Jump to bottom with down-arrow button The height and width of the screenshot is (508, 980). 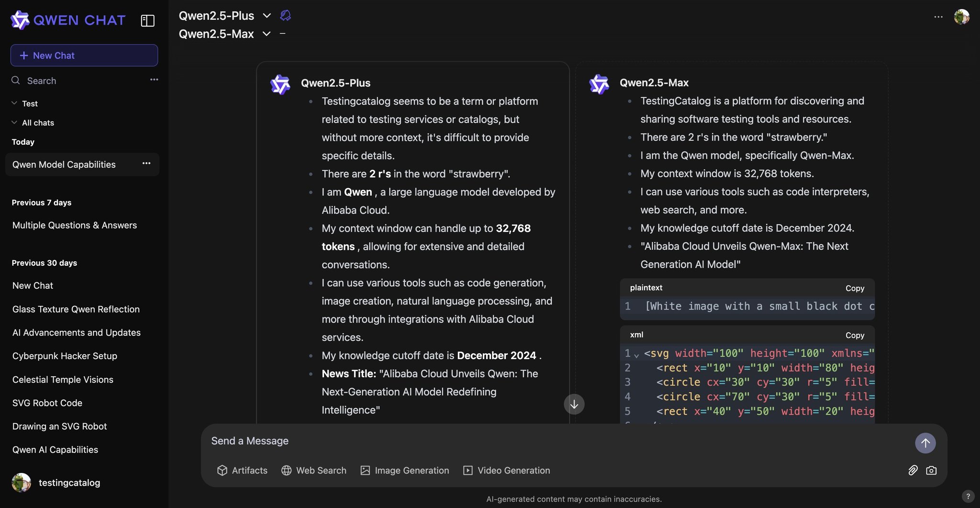(x=574, y=404)
